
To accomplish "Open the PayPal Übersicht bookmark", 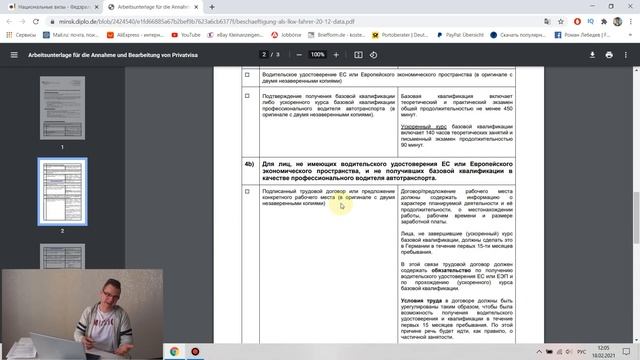I will [x=460, y=35].
